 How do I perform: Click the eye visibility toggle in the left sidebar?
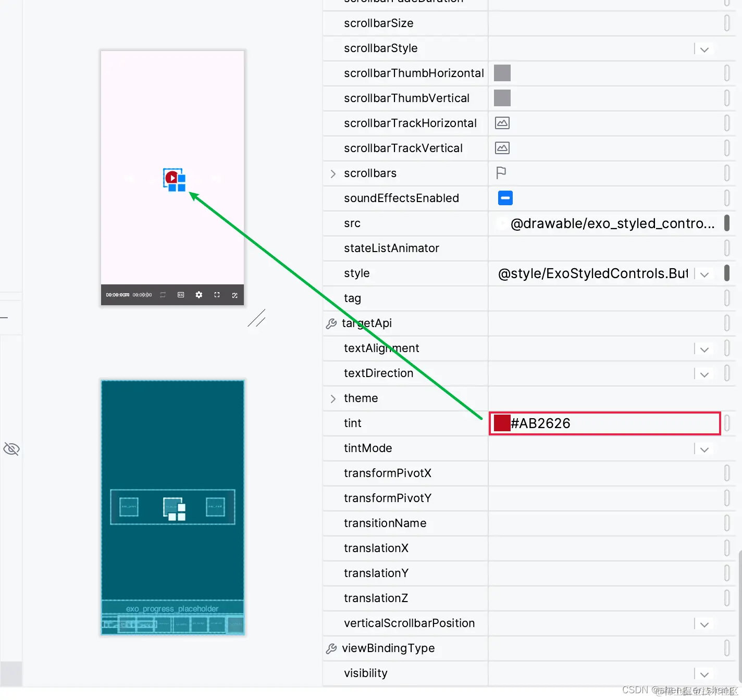pos(11,448)
